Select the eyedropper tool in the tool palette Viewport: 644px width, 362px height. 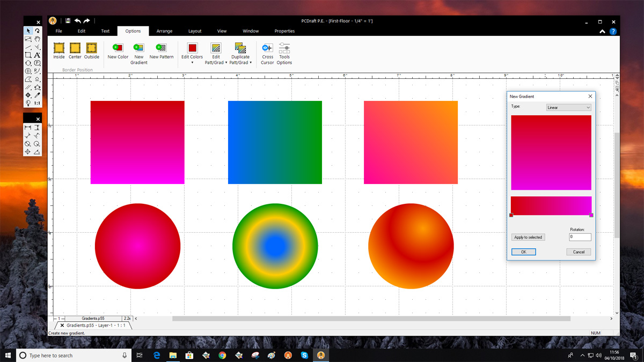click(37, 95)
